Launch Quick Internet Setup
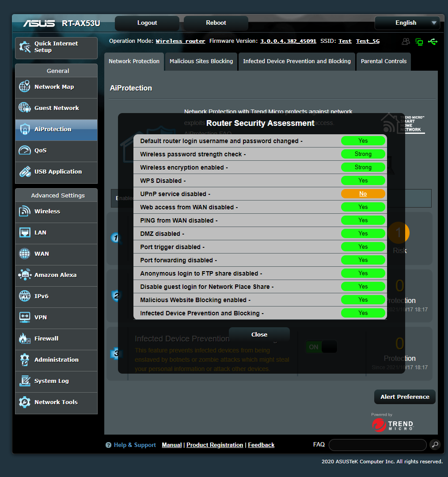This screenshot has width=448, height=477. (56, 47)
